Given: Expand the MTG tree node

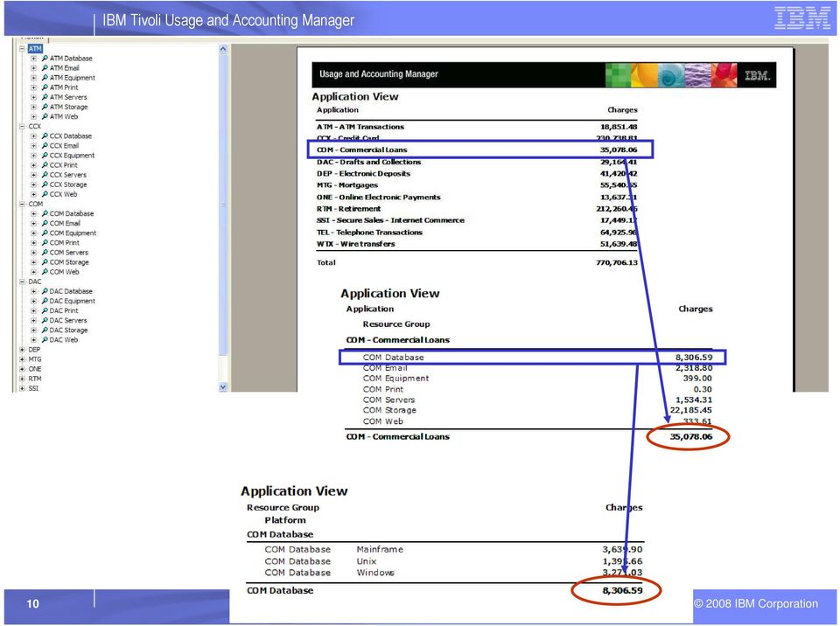Looking at the screenshot, I should pyautogui.click(x=23, y=359).
